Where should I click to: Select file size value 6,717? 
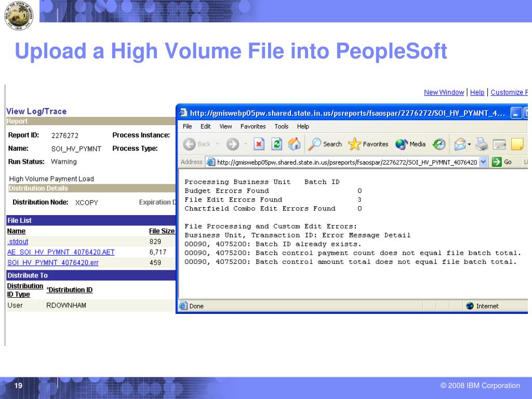[x=158, y=252]
